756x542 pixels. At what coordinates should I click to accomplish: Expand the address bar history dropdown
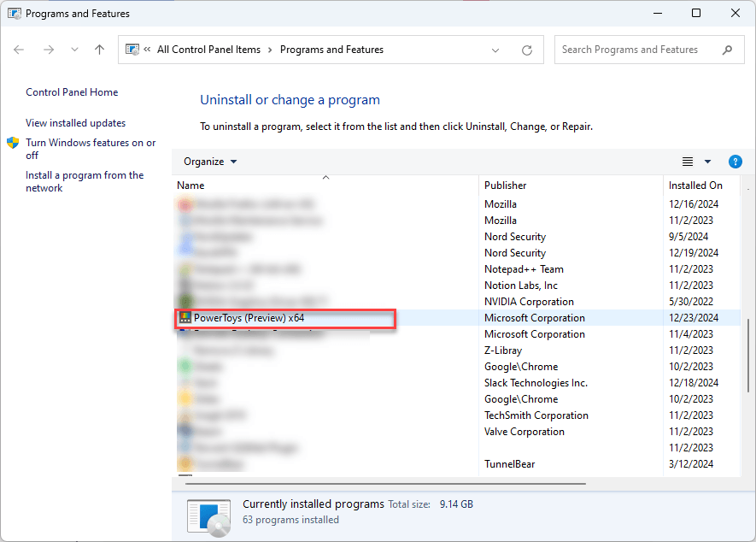pos(495,50)
